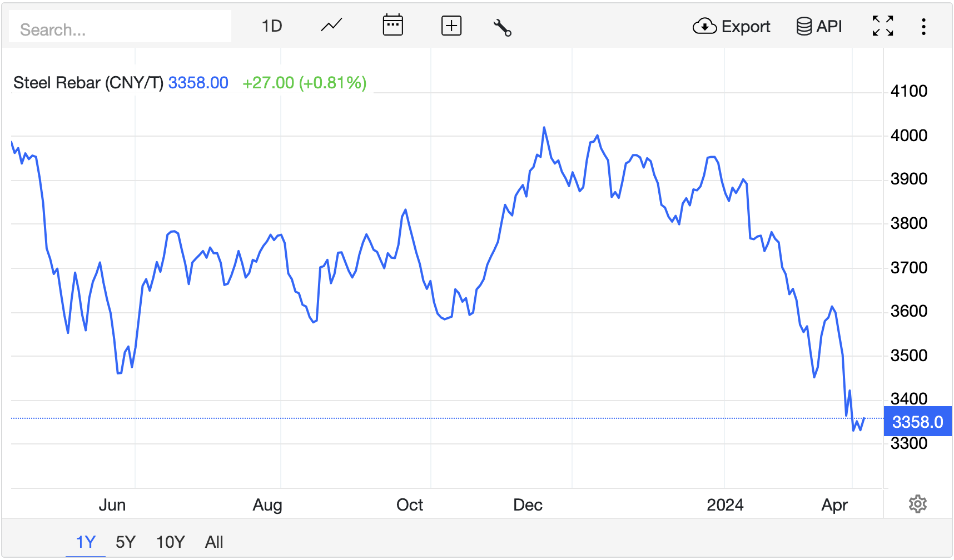Open the three-dot more options menu
The width and height of the screenshot is (954, 560).
[923, 26]
